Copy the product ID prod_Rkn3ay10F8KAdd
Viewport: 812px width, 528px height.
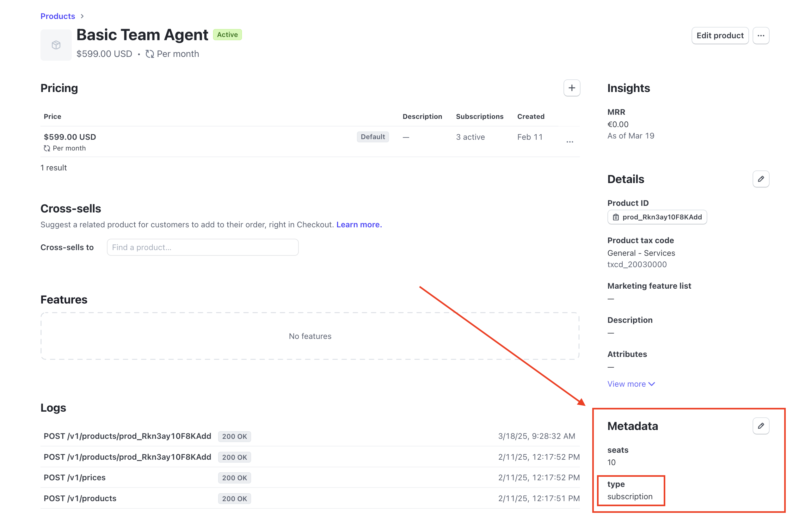coord(657,217)
